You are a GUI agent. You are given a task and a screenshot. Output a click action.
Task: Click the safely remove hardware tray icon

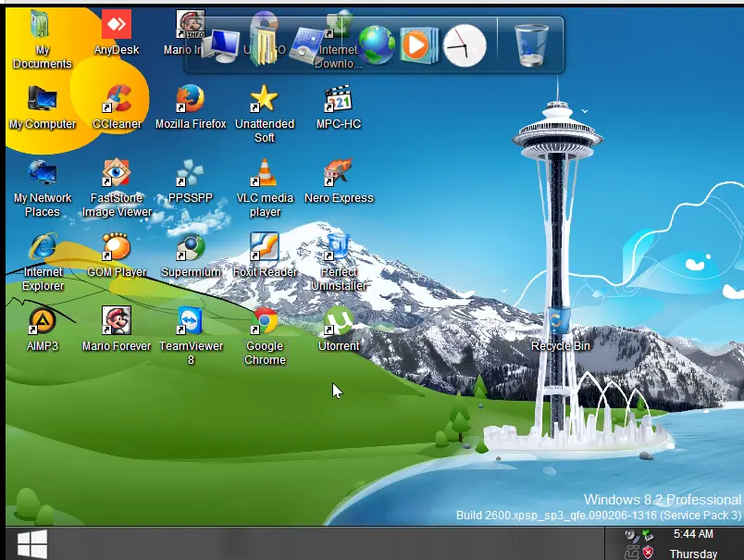[648, 535]
